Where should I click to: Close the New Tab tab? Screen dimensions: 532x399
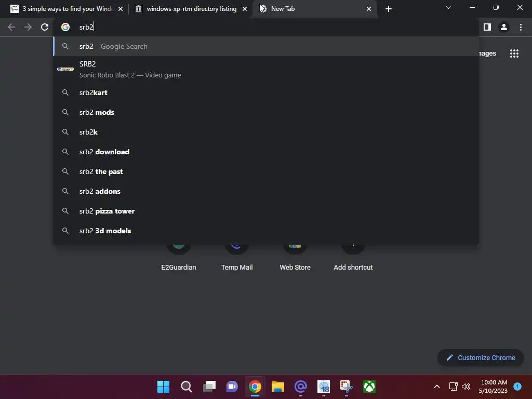point(369,9)
